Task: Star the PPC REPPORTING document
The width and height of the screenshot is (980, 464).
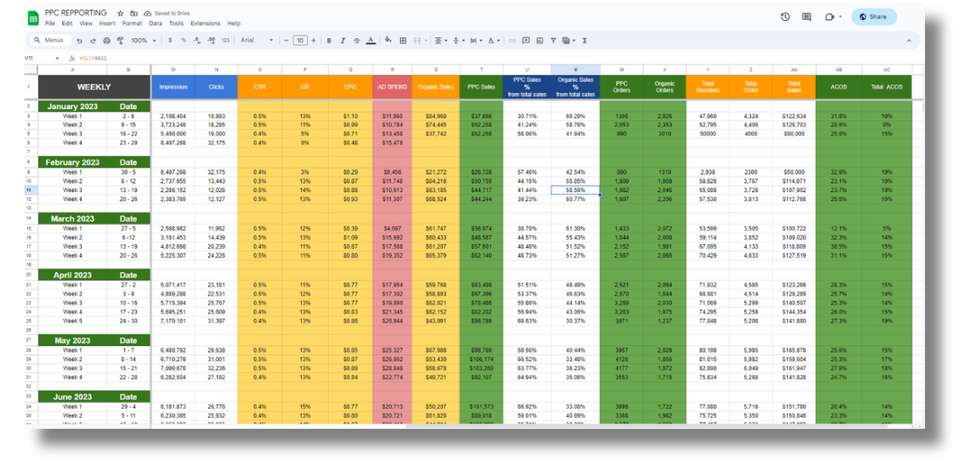Action: [x=120, y=14]
